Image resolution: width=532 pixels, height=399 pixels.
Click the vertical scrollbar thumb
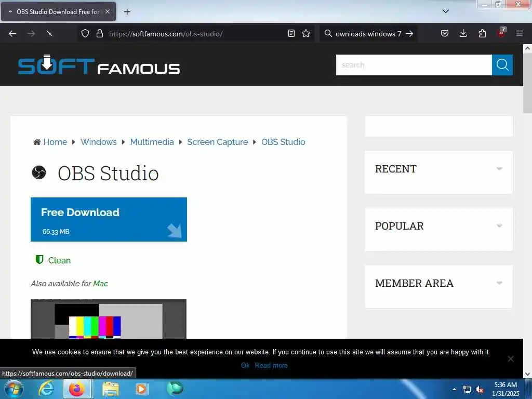click(527, 83)
